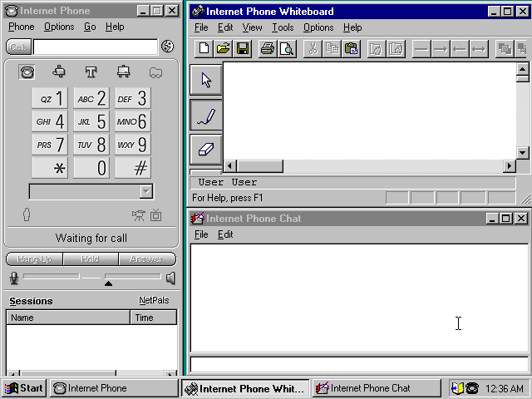Screen dimensions: 532x399
Task: Click the Paste clipboard icon in Whiteboard
Action: click(x=351, y=49)
